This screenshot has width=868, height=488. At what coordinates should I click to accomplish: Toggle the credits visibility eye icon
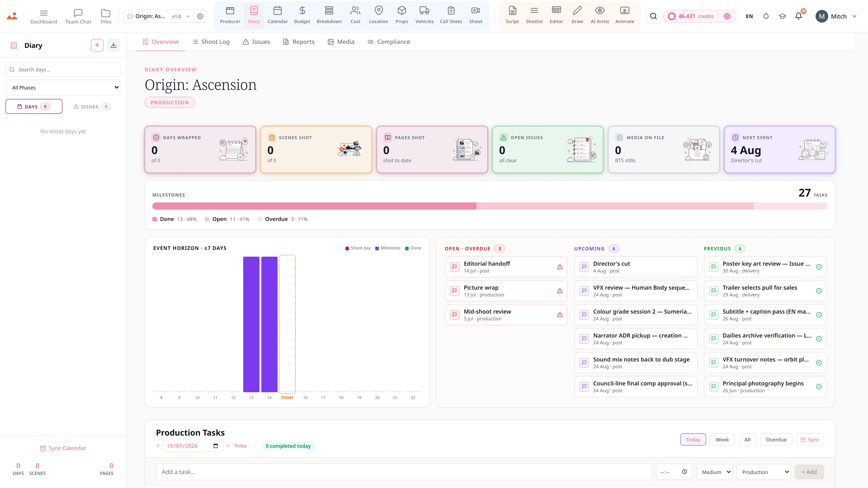[727, 16]
